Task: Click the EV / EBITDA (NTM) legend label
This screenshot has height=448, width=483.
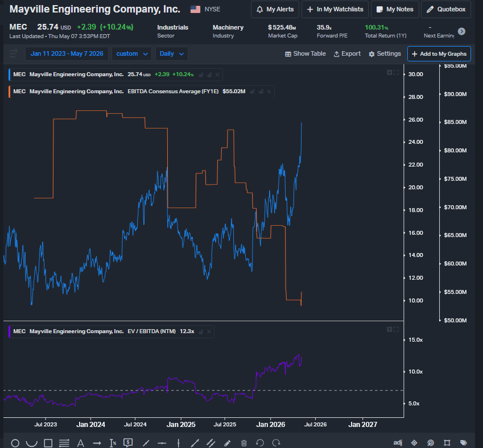Action: tap(151, 331)
